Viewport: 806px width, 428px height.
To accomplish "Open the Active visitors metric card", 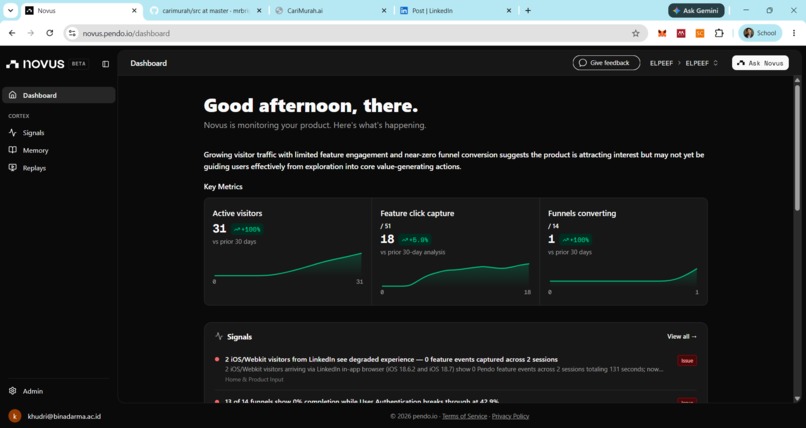I will (288, 252).
